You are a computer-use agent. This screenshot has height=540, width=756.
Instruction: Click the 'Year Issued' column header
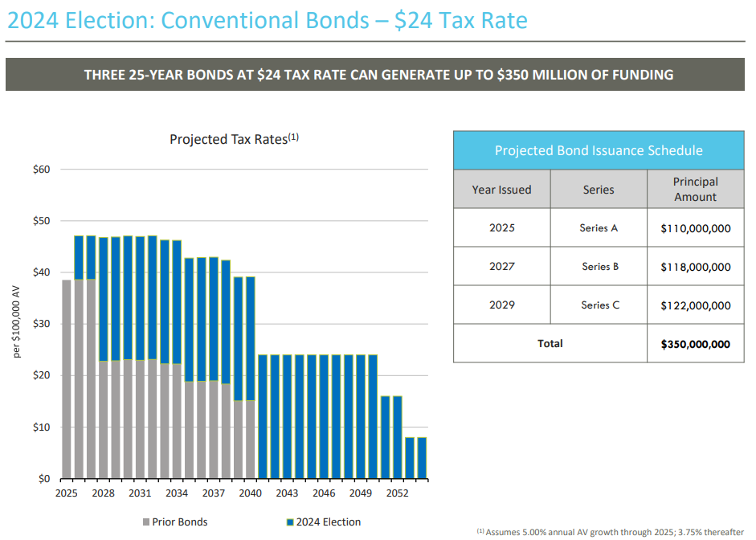(x=501, y=189)
